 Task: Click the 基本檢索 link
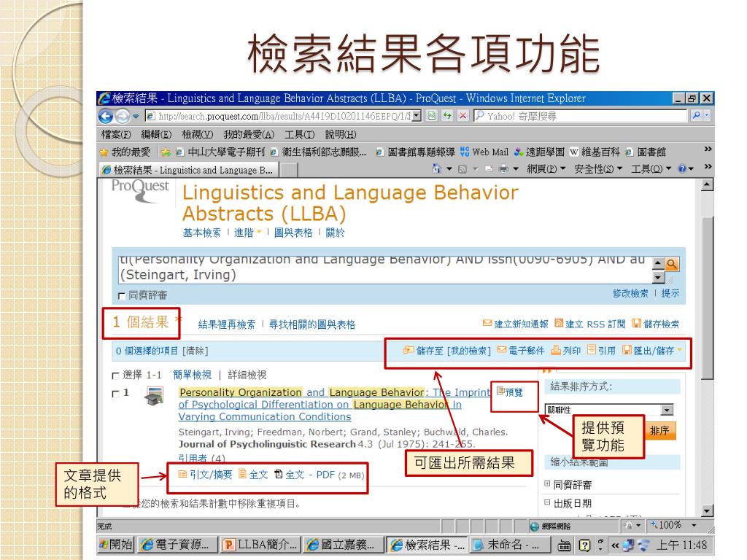201,233
